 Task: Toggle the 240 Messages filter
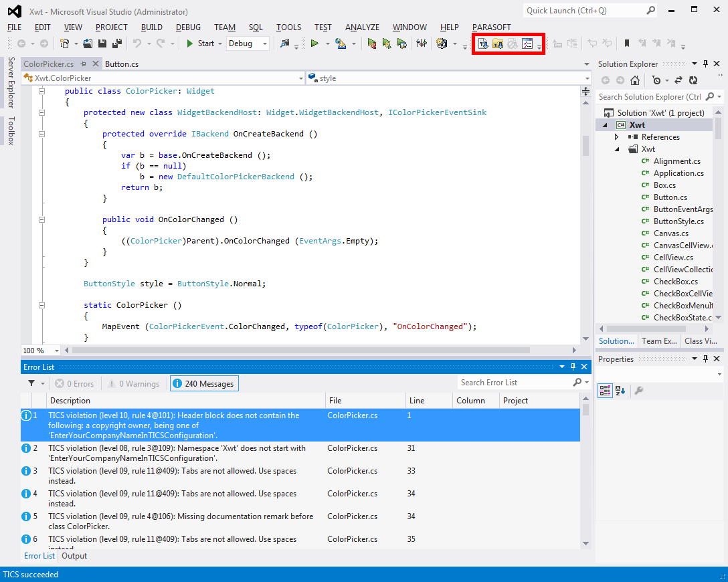tap(204, 384)
